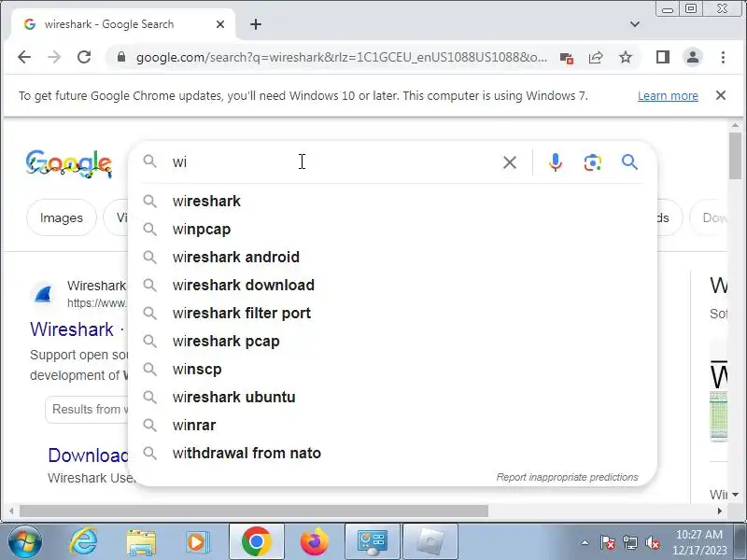Bookmark this page with the star icon
The image size is (747, 560).
point(626,58)
